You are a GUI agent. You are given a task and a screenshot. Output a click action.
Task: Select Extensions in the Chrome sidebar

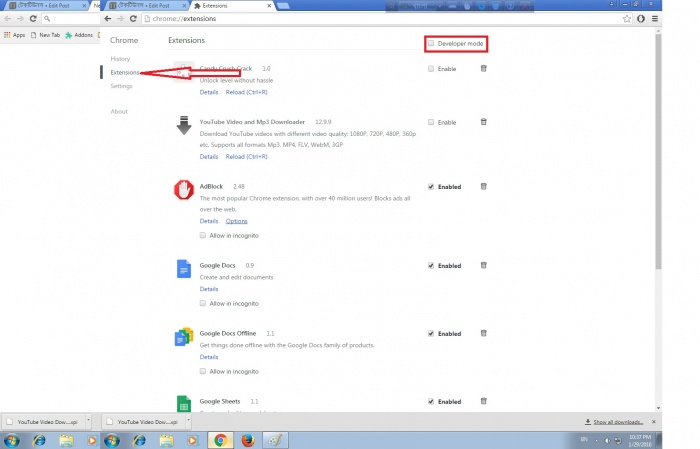(125, 72)
